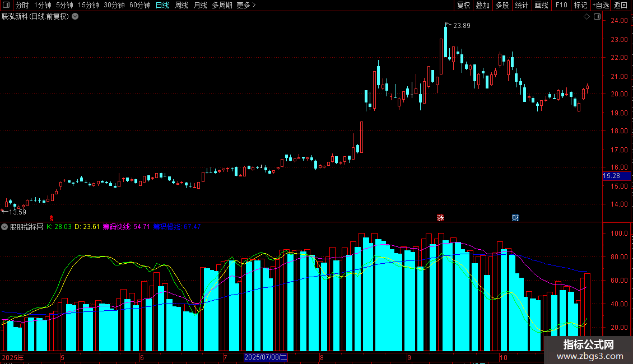Screen dimensions: 633x364
Task: Open the 多周期 multi-period view
Action: [222, 5]
